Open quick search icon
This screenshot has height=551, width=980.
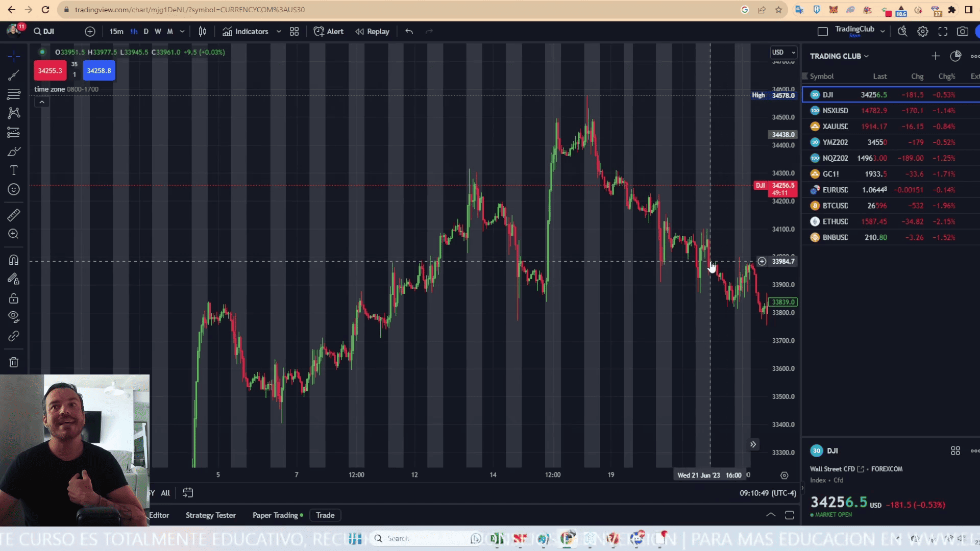902,32
